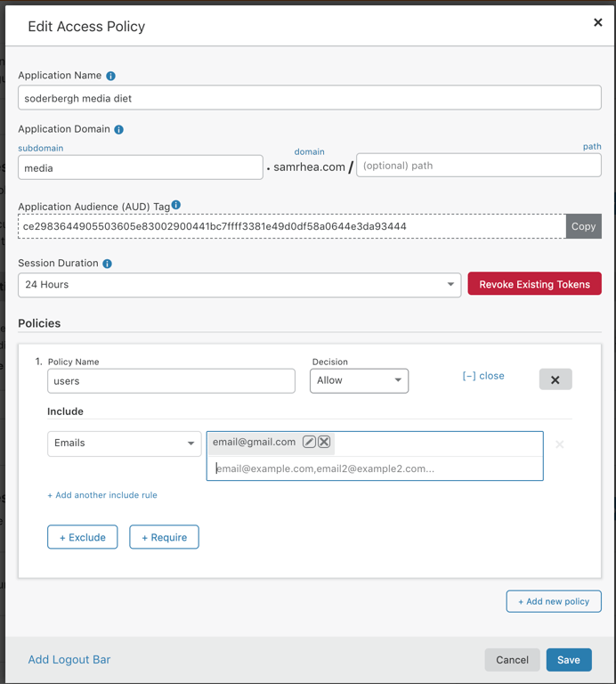Remove the email@gmail.com tag
This screenshot has height=684, width=616.
tap(324, 442)
